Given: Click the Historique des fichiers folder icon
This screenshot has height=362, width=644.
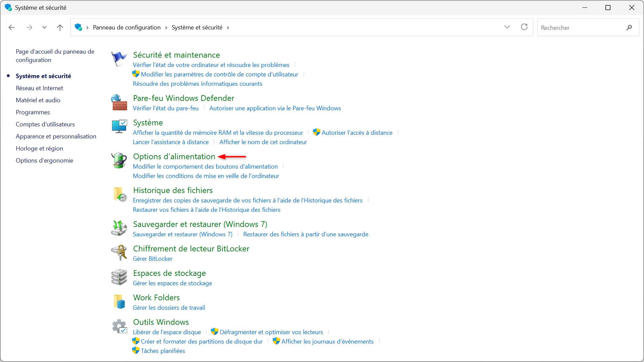Looking at the screenshot, I should pyautogui.click(x=120, y=194).
